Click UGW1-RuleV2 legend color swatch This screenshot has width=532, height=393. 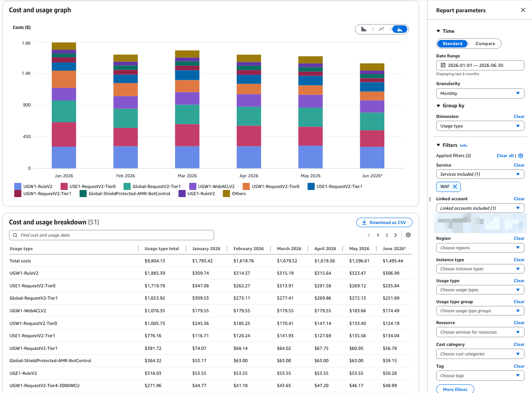coord(17,186)
